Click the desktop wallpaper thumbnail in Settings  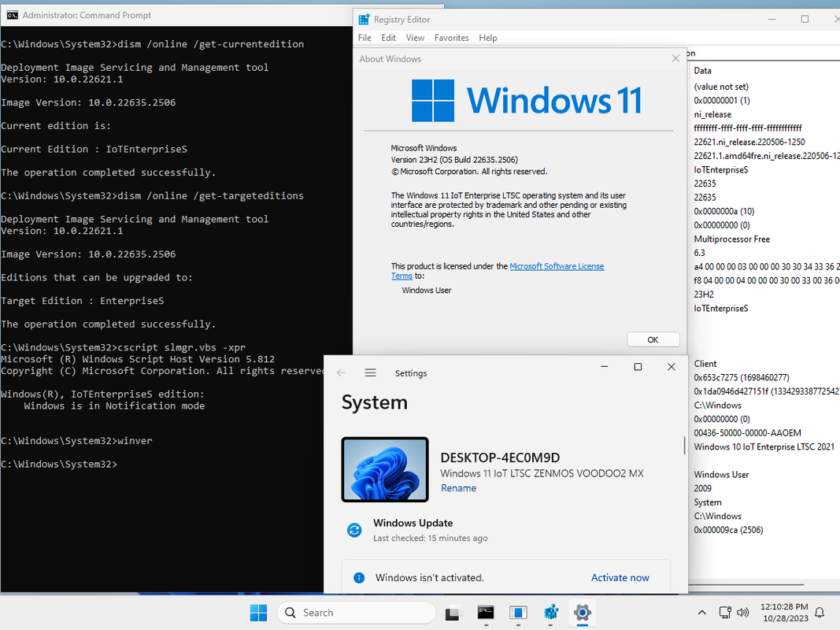[385, 469]
